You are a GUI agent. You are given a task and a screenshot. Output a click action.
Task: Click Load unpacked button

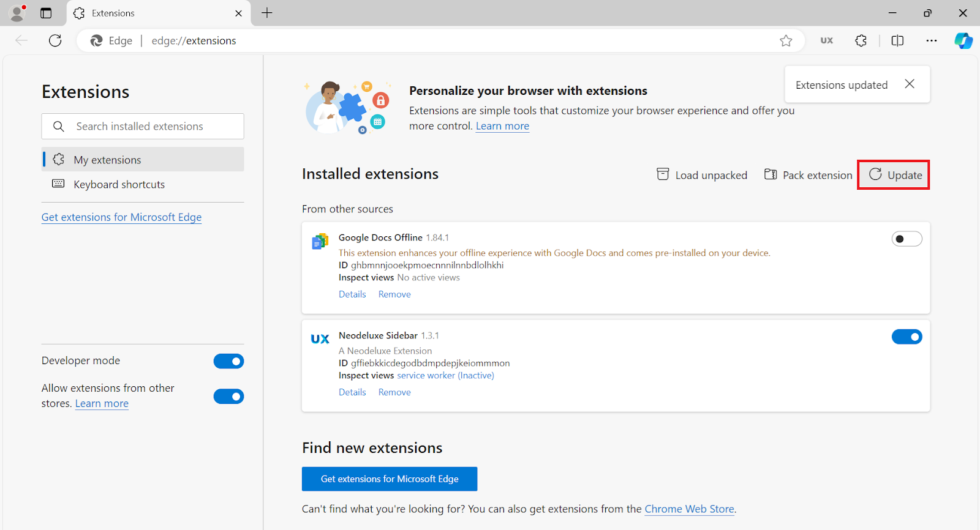(702, 175)
